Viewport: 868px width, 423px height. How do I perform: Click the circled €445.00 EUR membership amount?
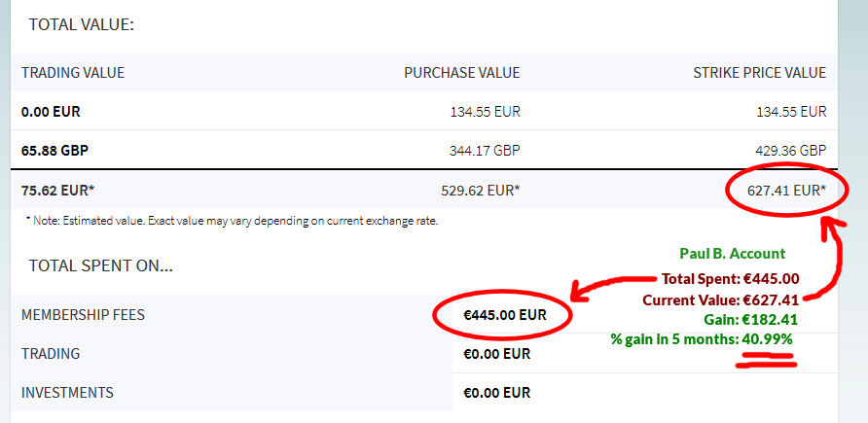click(505, 315)
